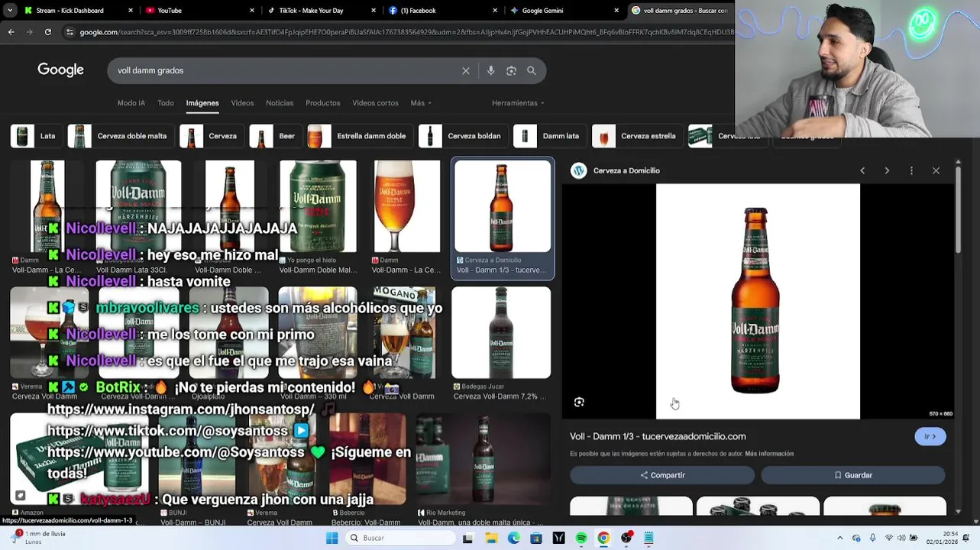
Task: Switch to Facebook browser tab
Action: click(x=442, y=11)
